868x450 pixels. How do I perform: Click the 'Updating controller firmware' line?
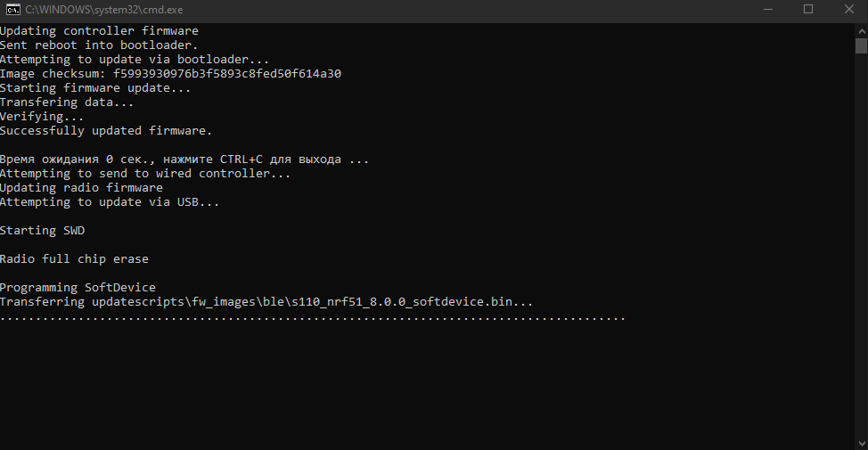[x=99, y=31]
